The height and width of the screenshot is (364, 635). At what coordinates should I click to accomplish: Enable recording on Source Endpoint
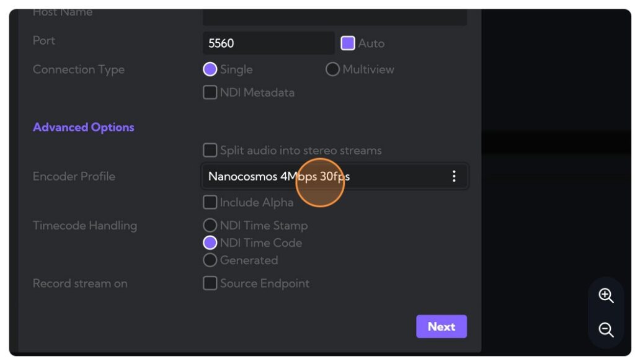click(x=210, y=283)
